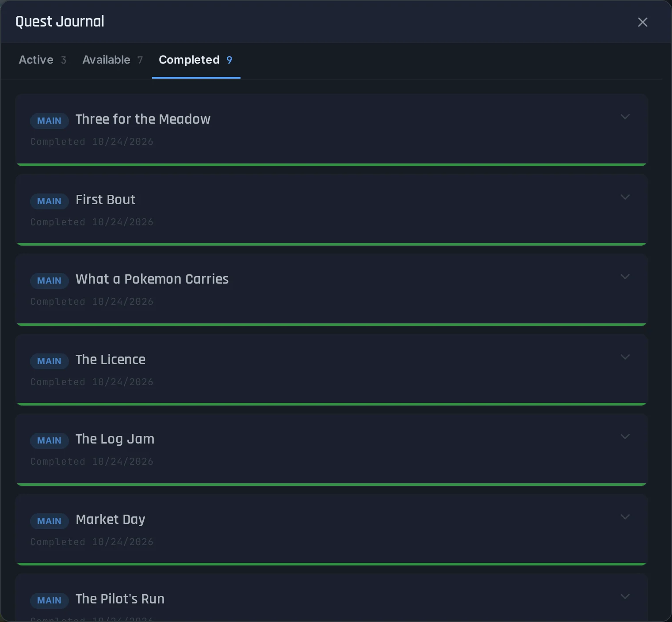Click completion date under What a Pokemon Carries
The width and height of the screenshot is (672, 622).
tap(92, 302)
